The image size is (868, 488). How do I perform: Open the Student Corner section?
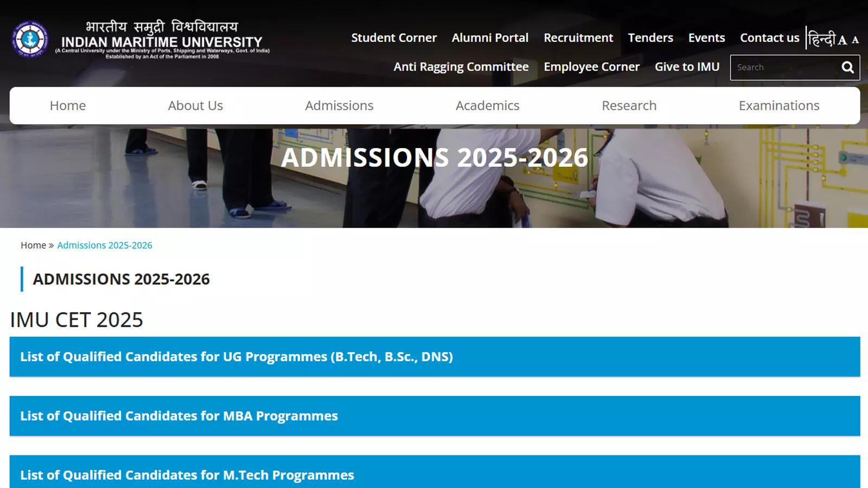394,38
